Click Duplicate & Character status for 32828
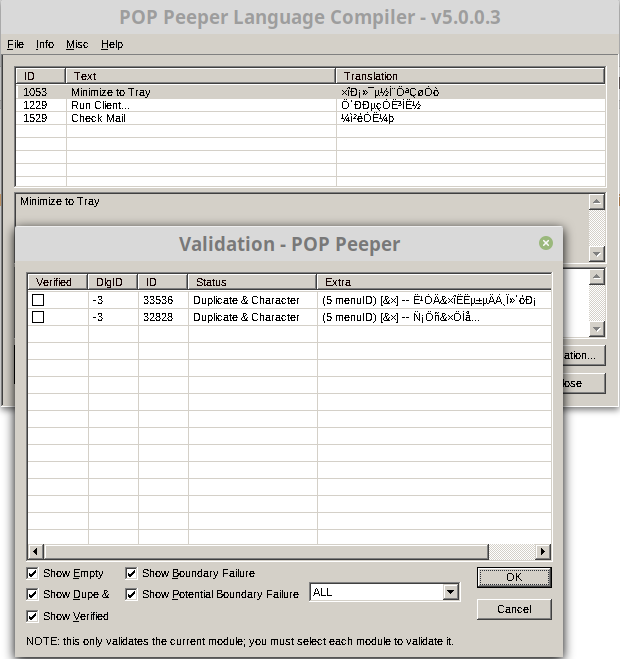The image size is (620, 659). click(253, 317)
